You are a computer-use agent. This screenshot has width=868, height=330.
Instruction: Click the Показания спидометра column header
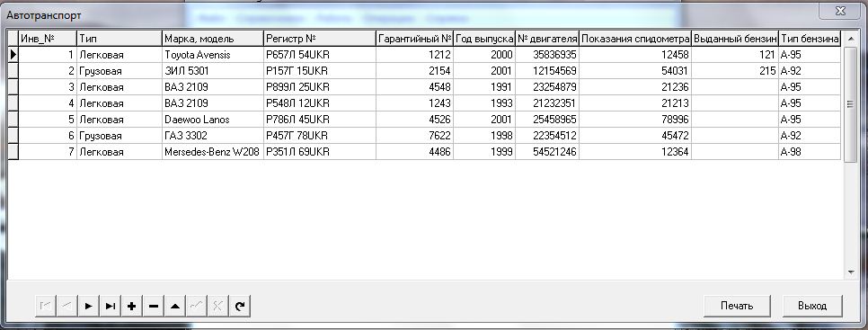pos(635,39)
